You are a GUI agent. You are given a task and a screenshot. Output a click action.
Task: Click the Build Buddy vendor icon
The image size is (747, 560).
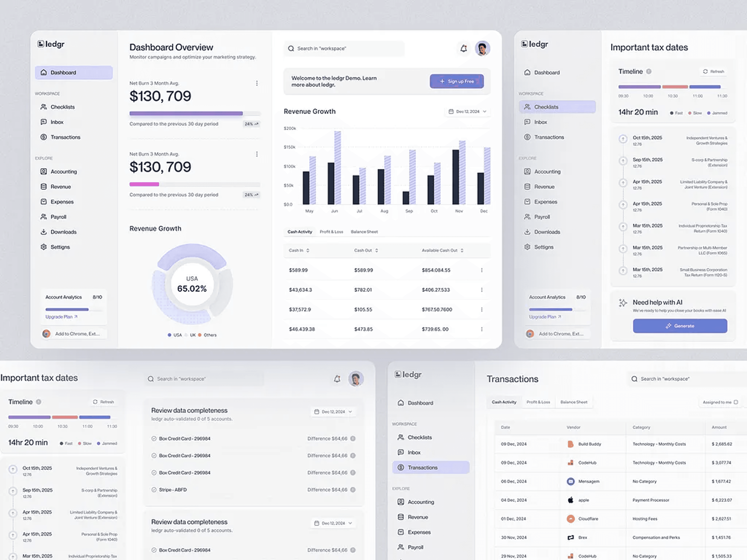[570, 444]
